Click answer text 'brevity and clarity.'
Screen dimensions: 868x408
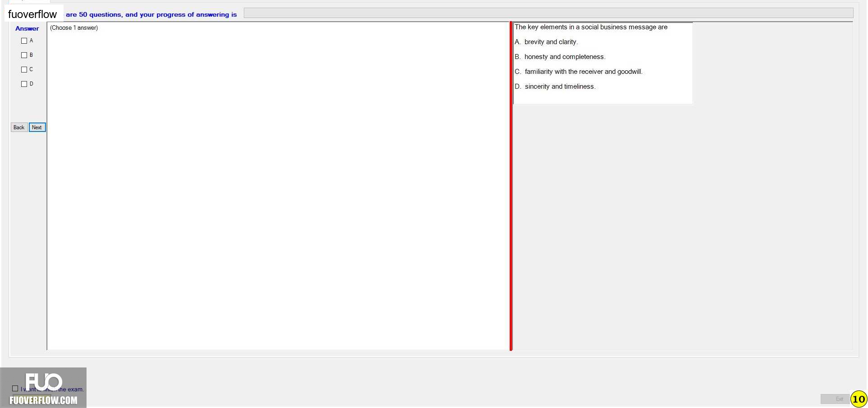(x=551, y=42)
